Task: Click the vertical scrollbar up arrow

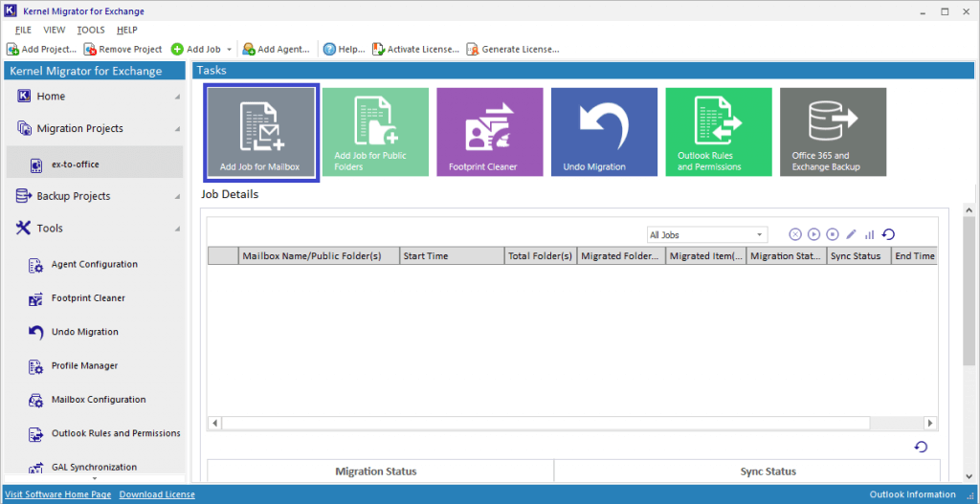Action: [969, 209]
